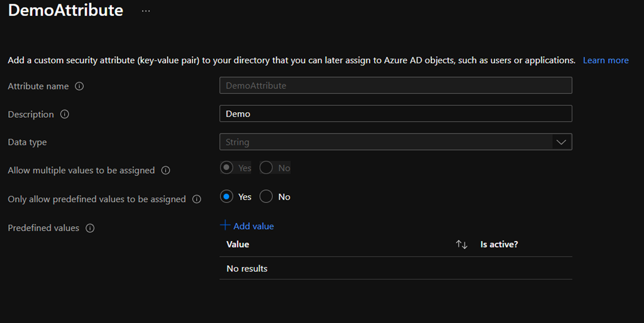Choose No for Only allow predefined values

coord(266,197)
